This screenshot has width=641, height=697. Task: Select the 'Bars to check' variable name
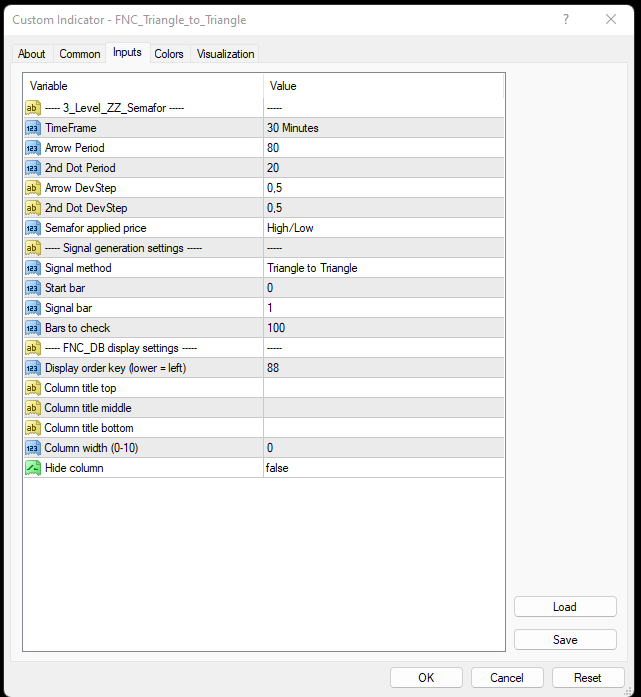[77, 328]
